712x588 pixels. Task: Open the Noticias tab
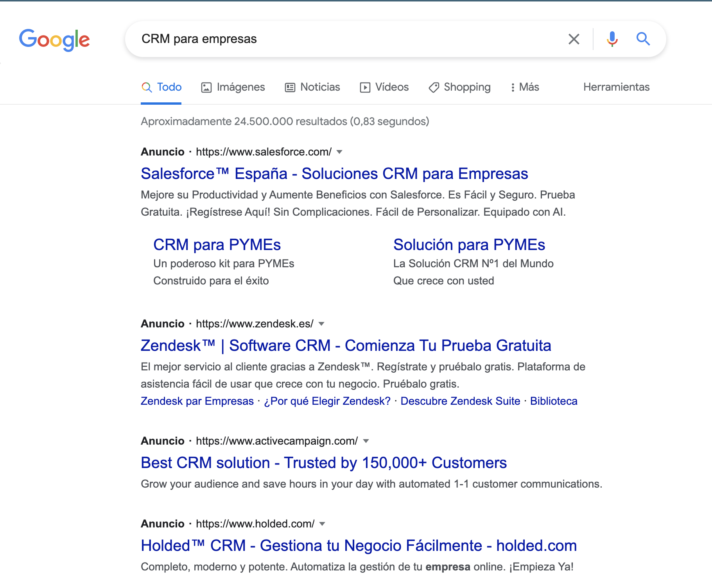pyautogui.click(x=312, y=87)
